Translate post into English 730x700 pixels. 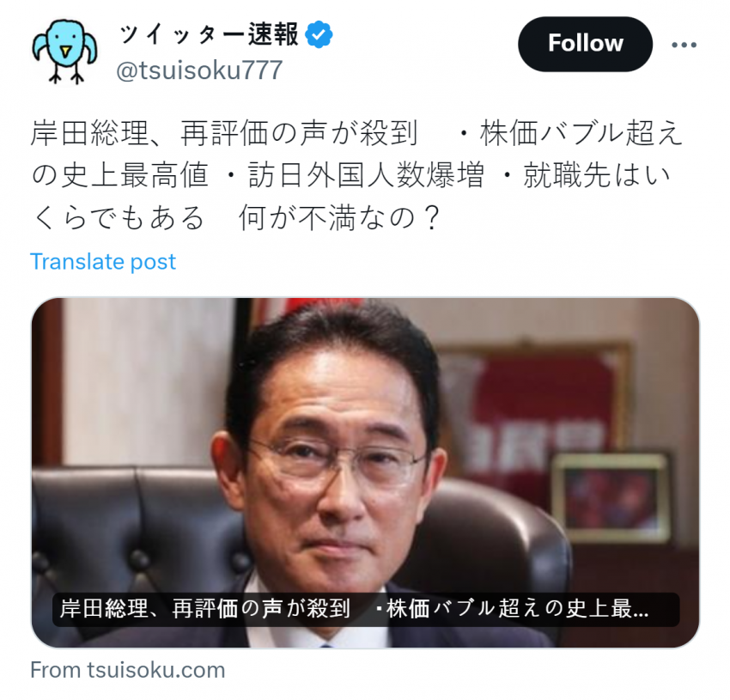click(x=103, y=262)
